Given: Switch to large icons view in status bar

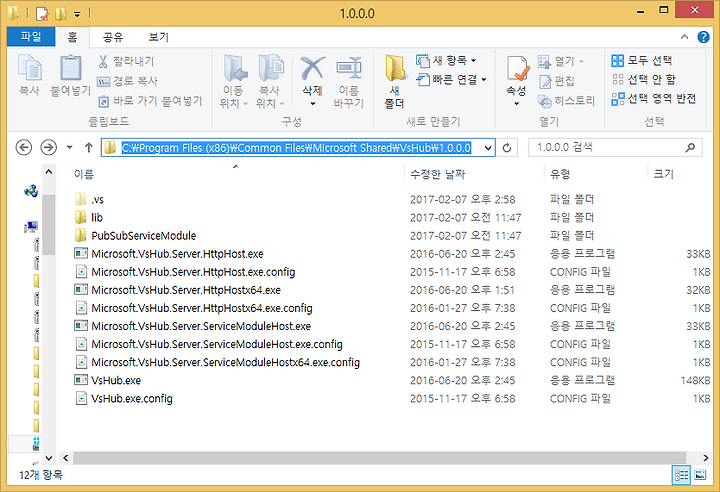Looking at the screenshot, I should pos(701,475).
